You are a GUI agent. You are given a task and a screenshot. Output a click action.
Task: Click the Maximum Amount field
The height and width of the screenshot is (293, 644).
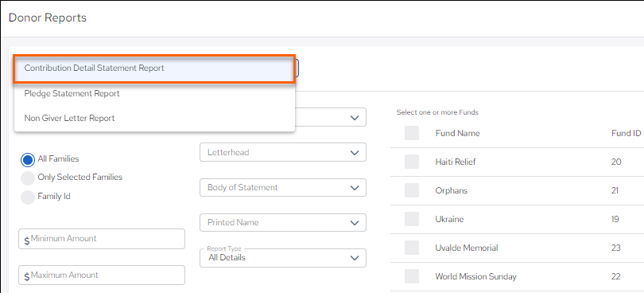(x=102, y=275)
